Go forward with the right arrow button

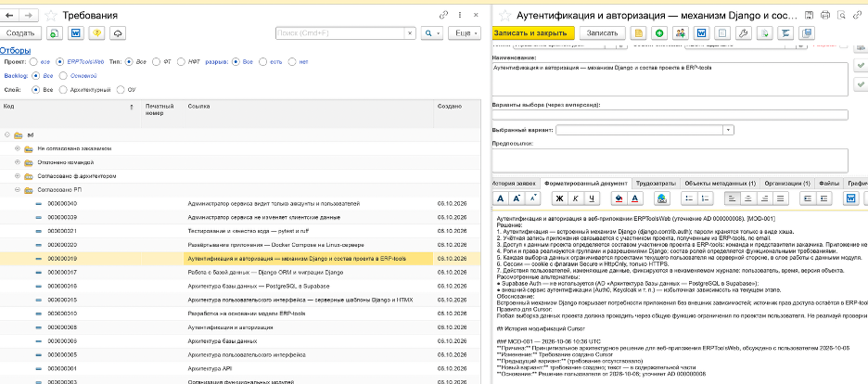click(29, 16)
